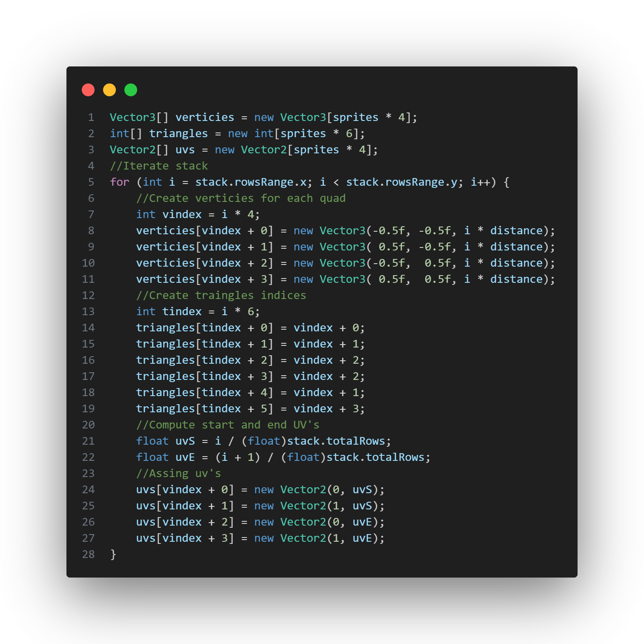Image resolution: width=644 pixels, height=644 pixels.
Task: Click the '//Iterate stack' comment
Action: click(159, 166)
